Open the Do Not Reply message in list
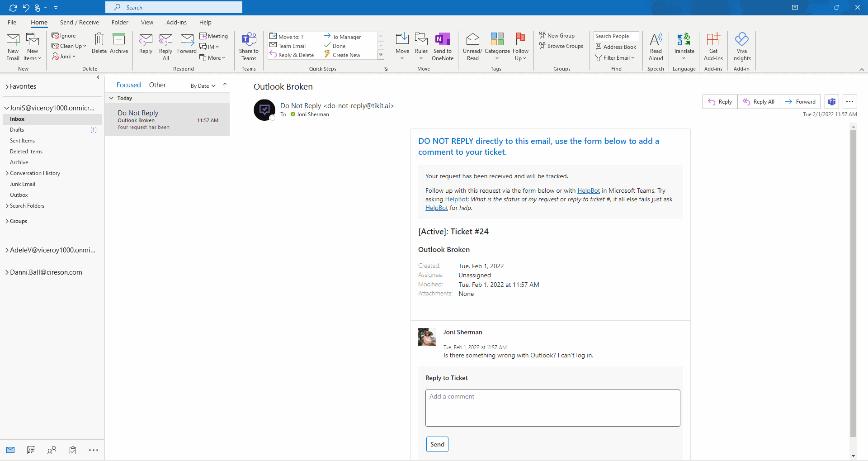The height and width of the screenshot is (461, 868). [167, 120]
